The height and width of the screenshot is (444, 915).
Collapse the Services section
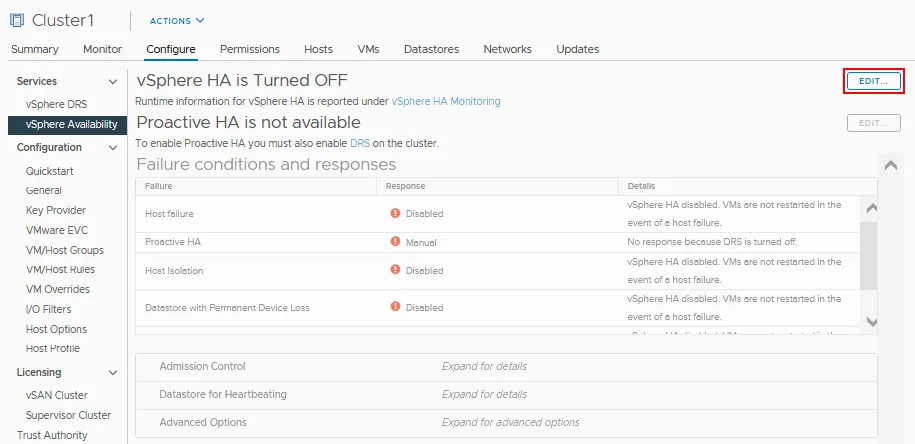(x=113, y=82)
